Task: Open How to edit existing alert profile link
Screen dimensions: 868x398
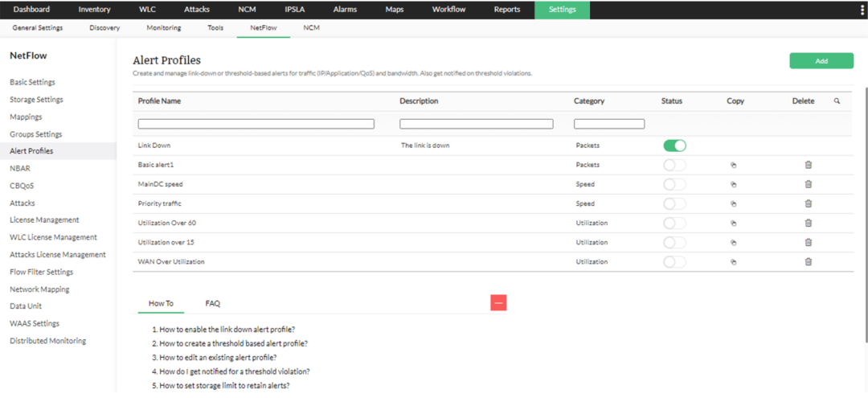Action: pos(218,357)
